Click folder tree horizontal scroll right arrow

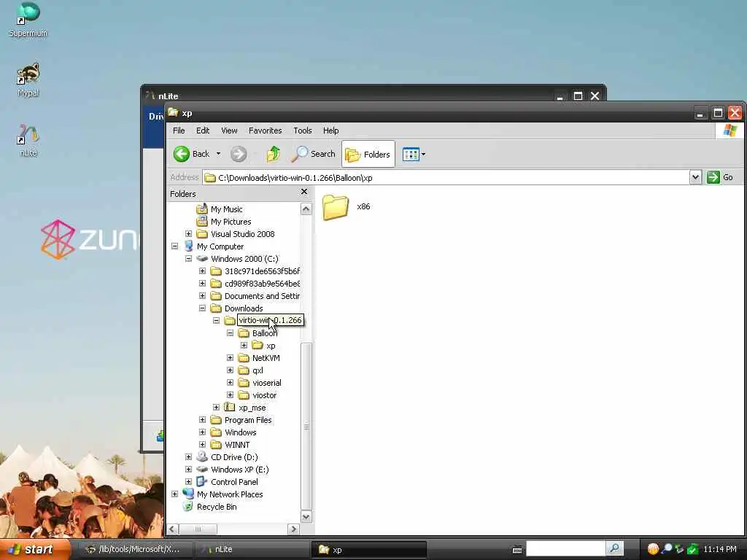coord(293,529)
